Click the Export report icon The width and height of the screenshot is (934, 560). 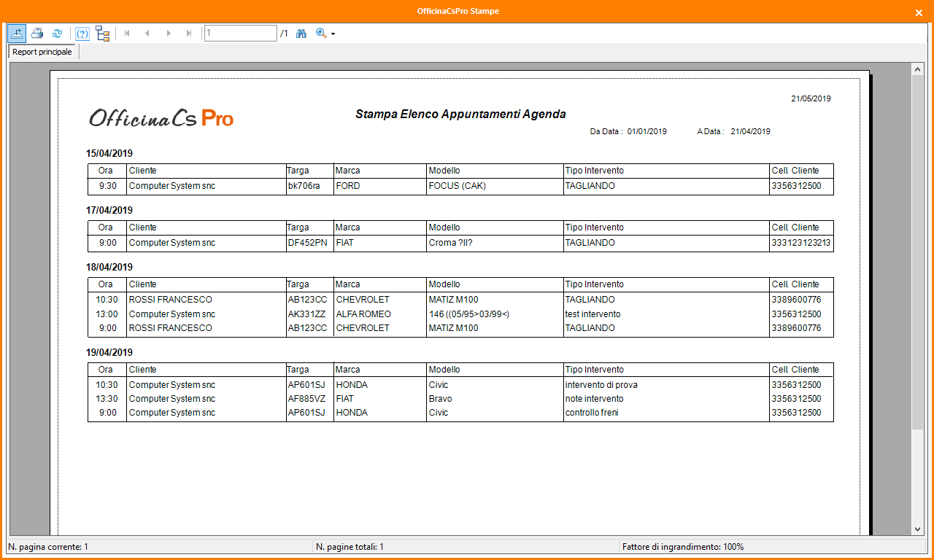coord(17,33)
